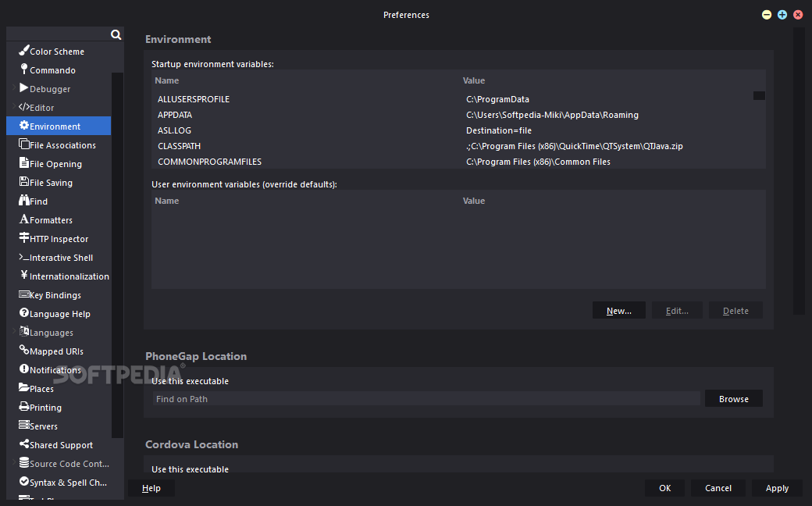
Task: Click the PhoneGap Find on Path field
Action: [426, 399]
